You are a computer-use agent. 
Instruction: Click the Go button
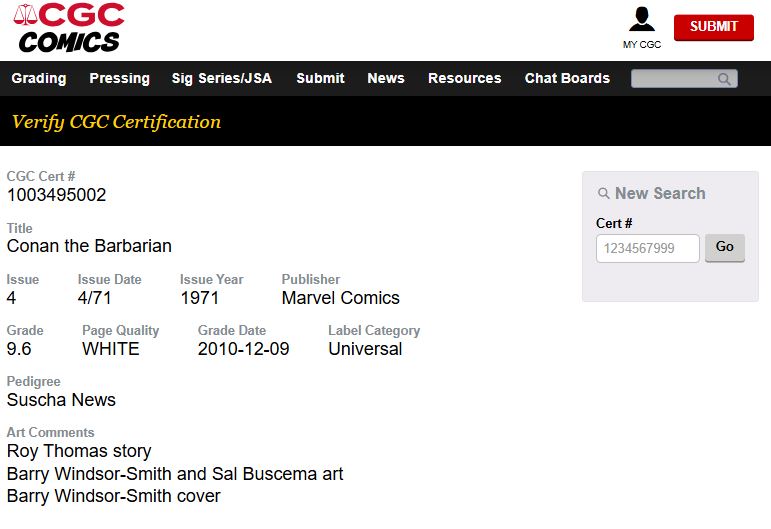pyautogui.click(x=725, y=247)
